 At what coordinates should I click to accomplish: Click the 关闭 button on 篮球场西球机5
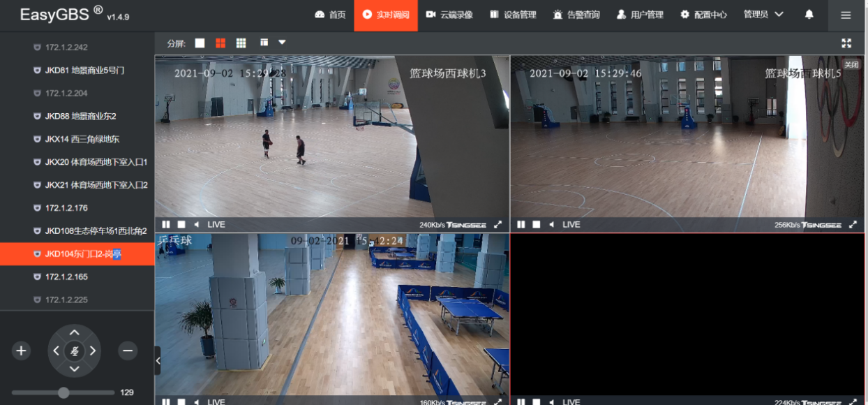853,64
